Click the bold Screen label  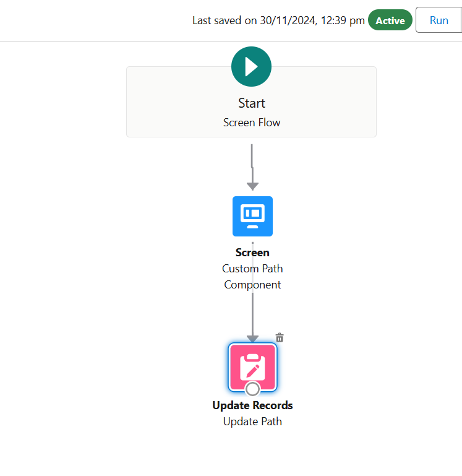(x=252, y=253)
